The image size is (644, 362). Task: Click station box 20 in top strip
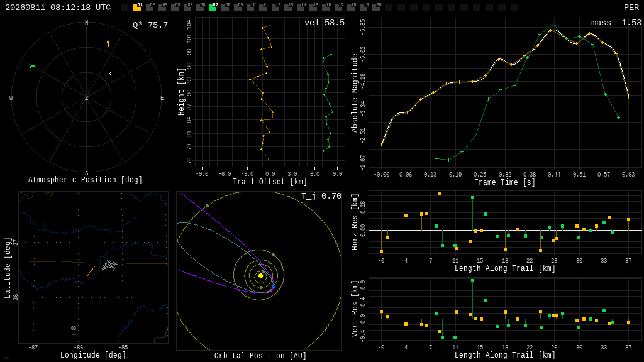point(376,8)
